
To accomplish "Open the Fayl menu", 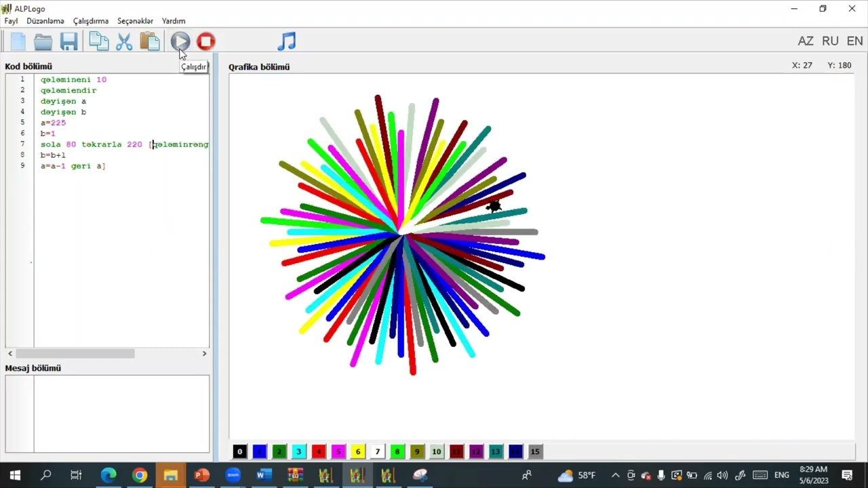I will point(11,21).
